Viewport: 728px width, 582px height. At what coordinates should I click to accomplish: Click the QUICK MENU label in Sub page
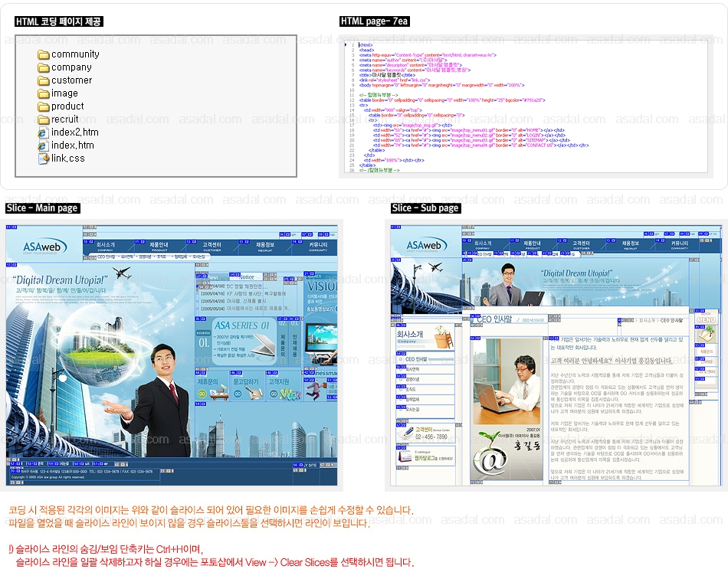706,318
